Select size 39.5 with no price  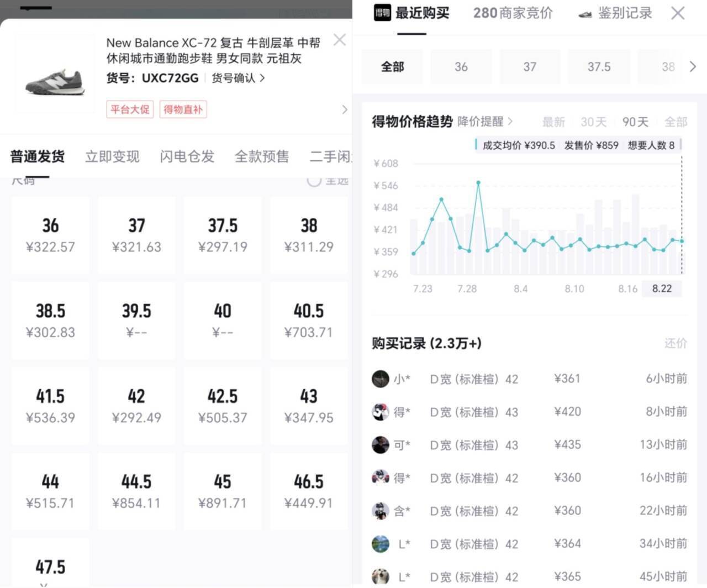[x=136, y=321]
